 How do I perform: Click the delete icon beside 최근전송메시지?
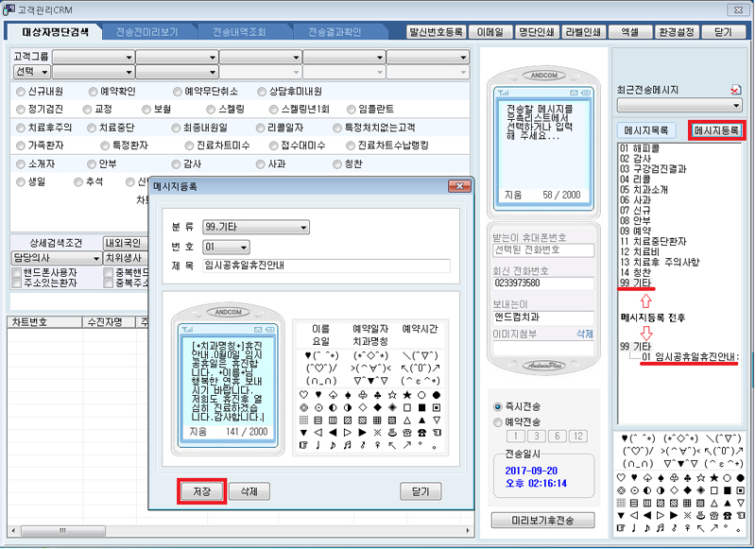tap(736, 90)
